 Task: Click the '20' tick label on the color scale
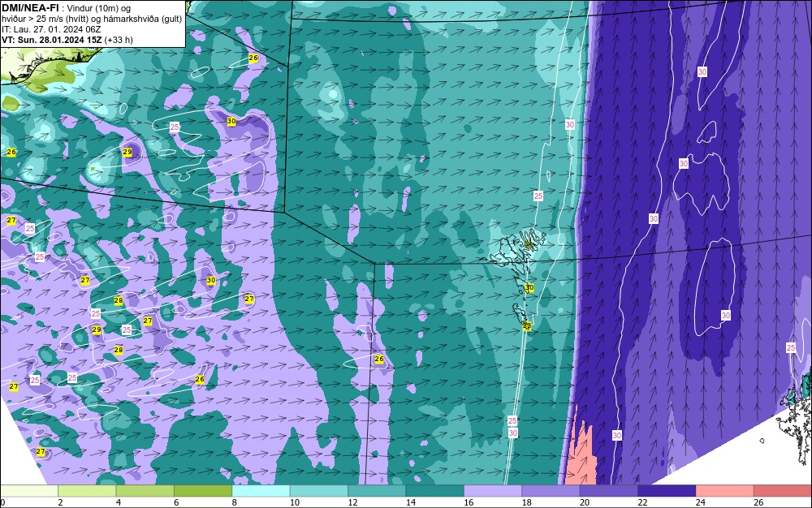(x=585, y=502)
